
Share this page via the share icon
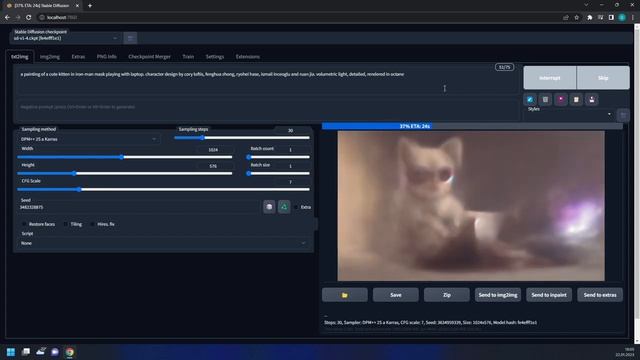tap(566, 17)
